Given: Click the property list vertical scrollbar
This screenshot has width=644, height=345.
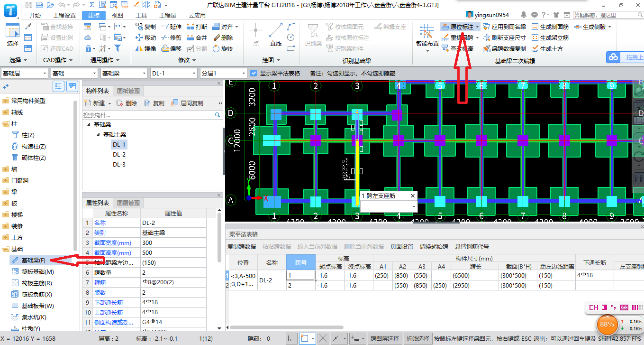Looking at the screenshot, I should point(219,237).
